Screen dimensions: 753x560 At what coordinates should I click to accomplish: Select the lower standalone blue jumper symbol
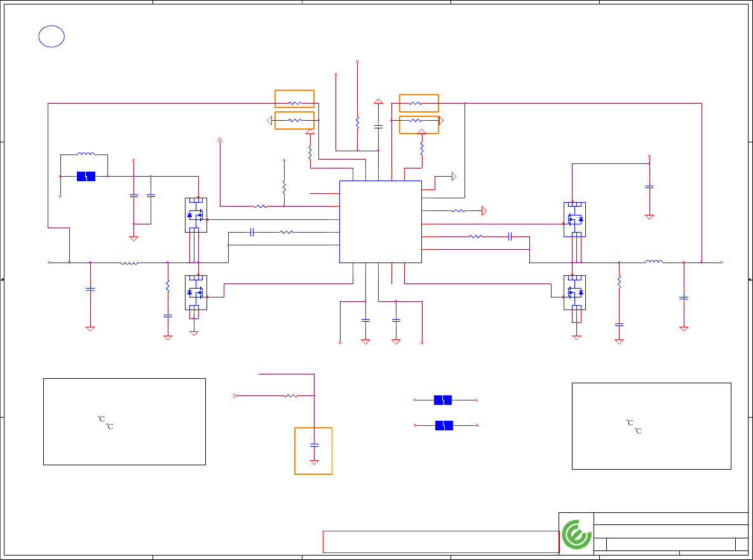[444, 425]
